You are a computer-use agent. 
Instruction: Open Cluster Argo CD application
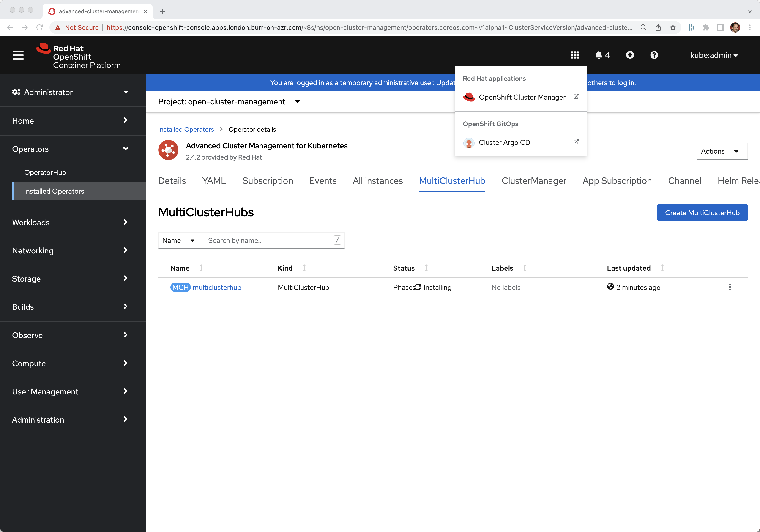pyautogui.click(x=521, y=143)
